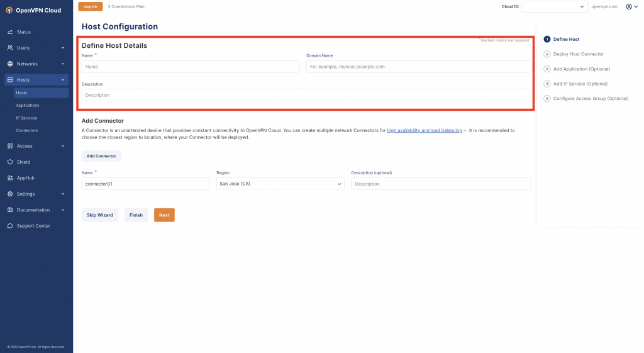Click the AppHub icon in sidebar
Viewport: 644px width, 353px height.
(10, 178)
